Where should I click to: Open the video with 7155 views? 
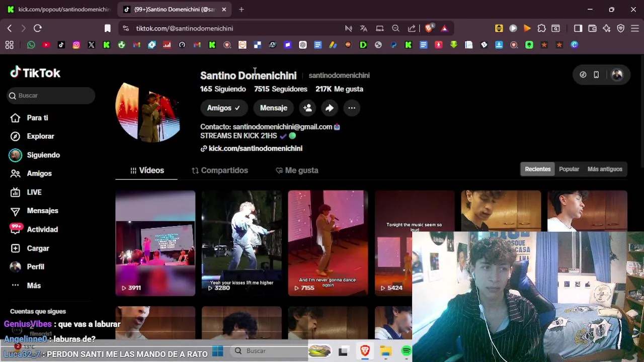(328, 243)
